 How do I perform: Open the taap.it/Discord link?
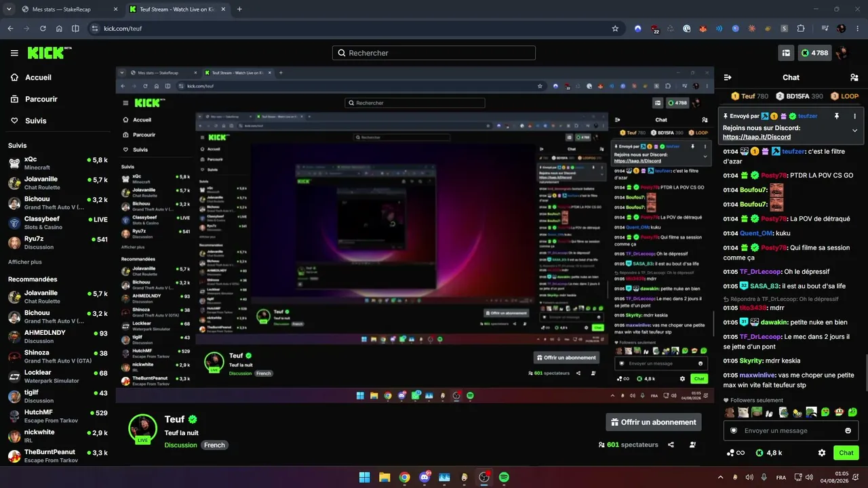pyautogui.click(x=757, y=137)
